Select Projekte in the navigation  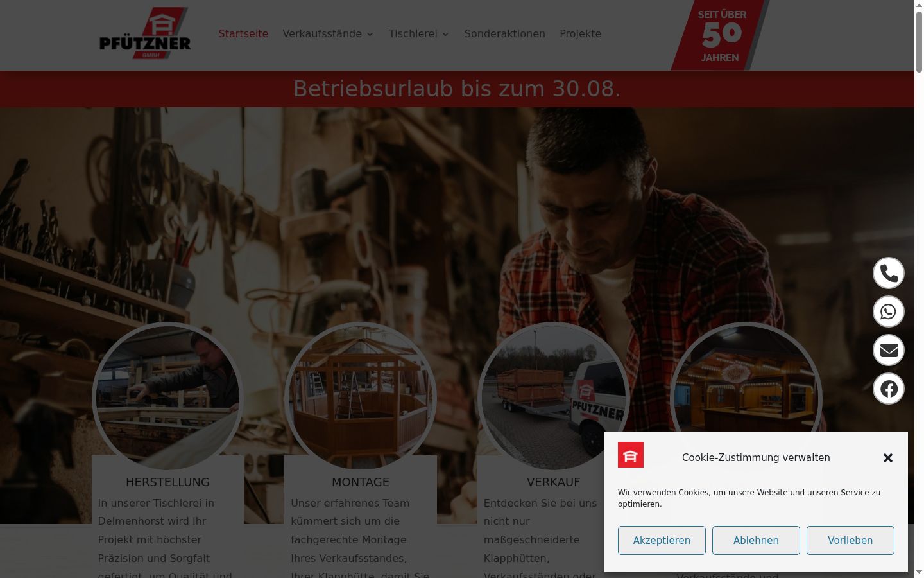580,33
